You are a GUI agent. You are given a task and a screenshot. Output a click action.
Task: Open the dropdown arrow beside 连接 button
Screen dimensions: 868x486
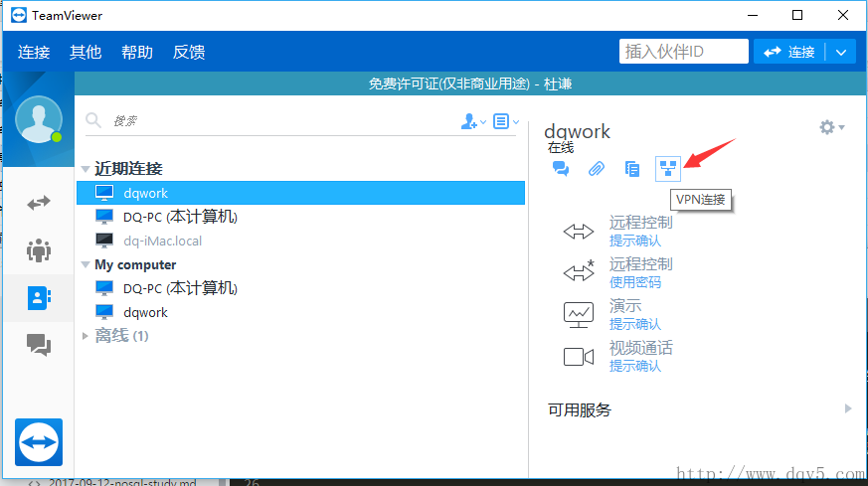click(841, 52)
